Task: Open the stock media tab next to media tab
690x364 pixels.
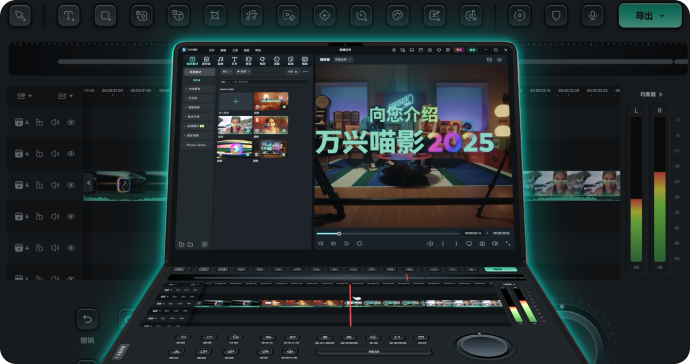Action: tap(206, 61)
